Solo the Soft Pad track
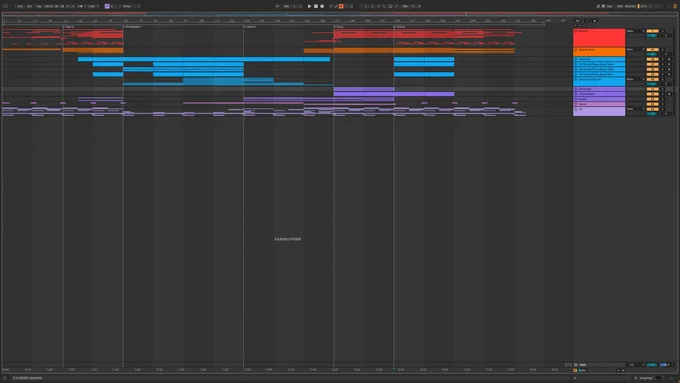Image resolution: width=680 pixels, height=383 pixels. (663, 59)
